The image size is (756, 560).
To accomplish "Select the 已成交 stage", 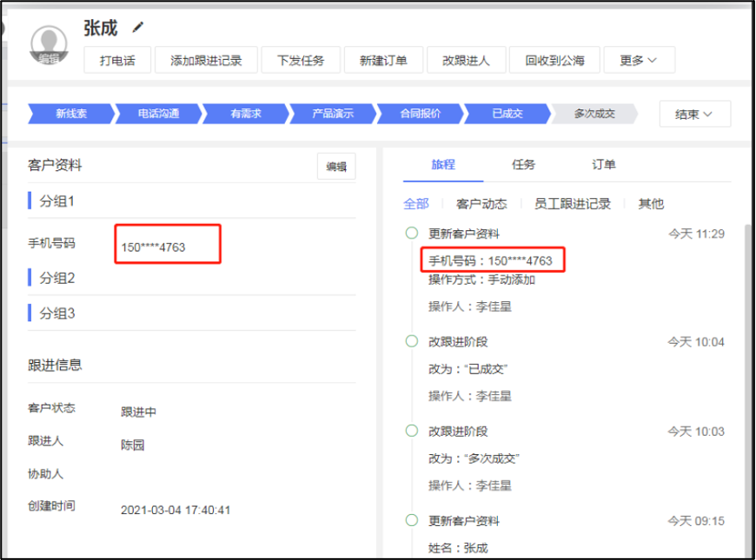I will pos(507,114).
